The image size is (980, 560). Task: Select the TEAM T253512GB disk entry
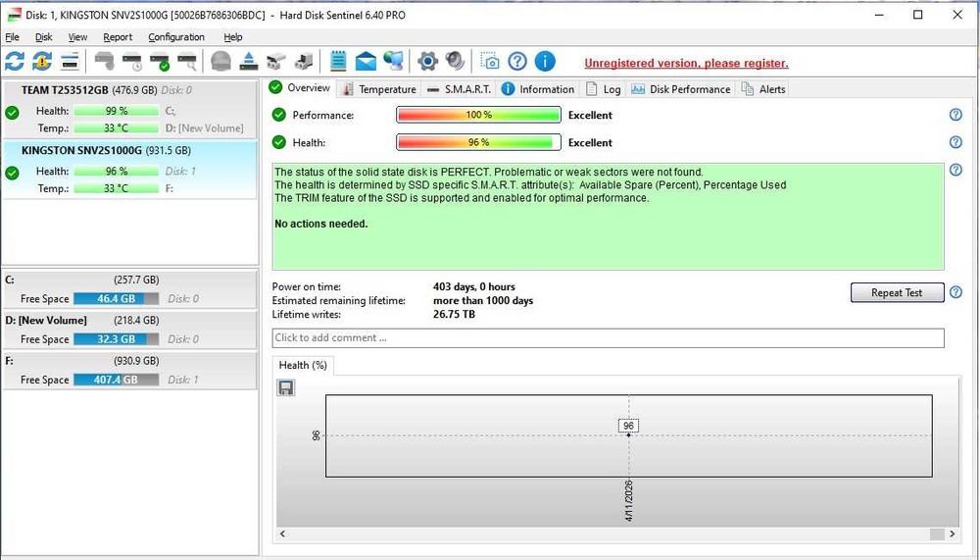point(130,109)
